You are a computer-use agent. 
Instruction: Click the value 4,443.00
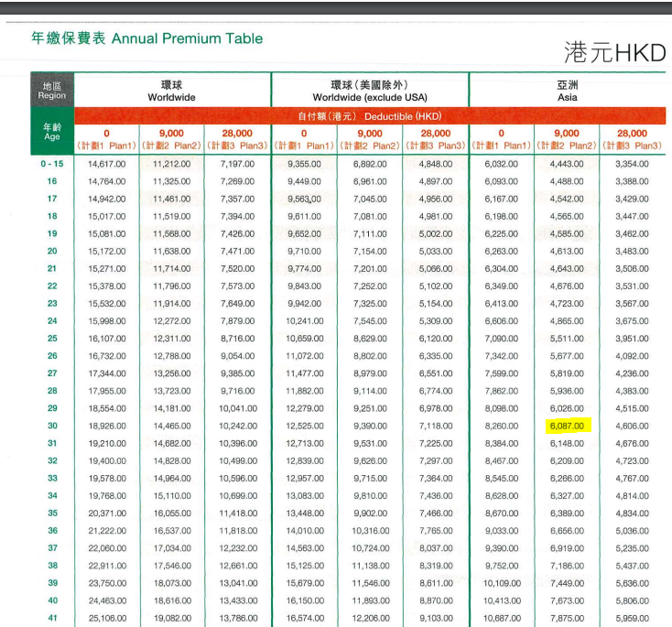click(567, 164)
